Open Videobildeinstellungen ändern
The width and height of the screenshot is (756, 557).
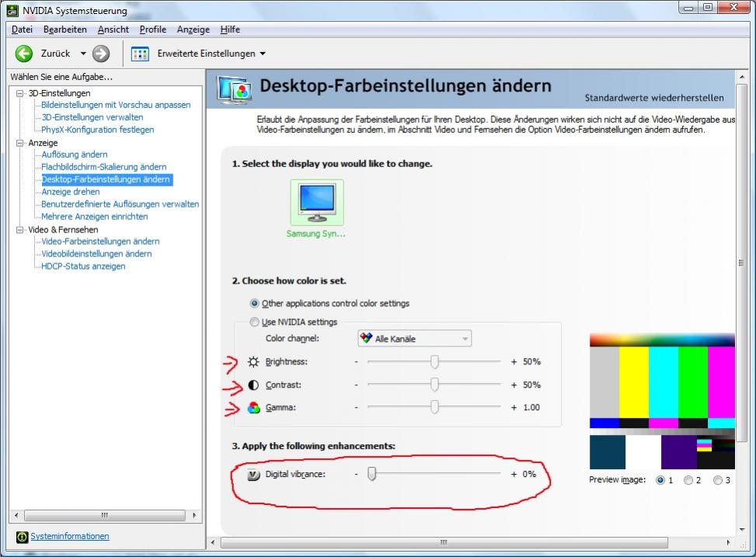coord(96,254)
